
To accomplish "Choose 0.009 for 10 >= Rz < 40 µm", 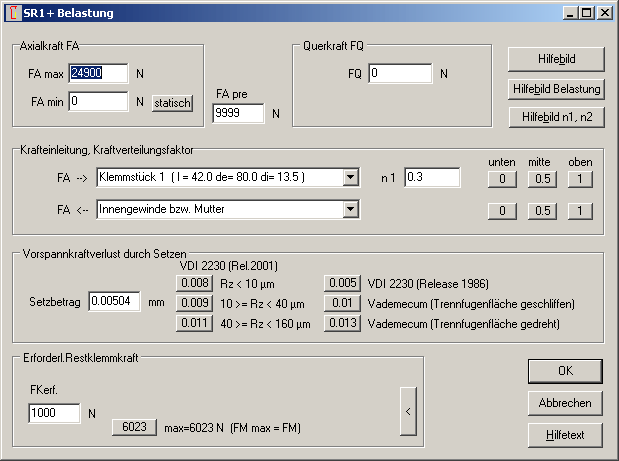I will 193,303.
